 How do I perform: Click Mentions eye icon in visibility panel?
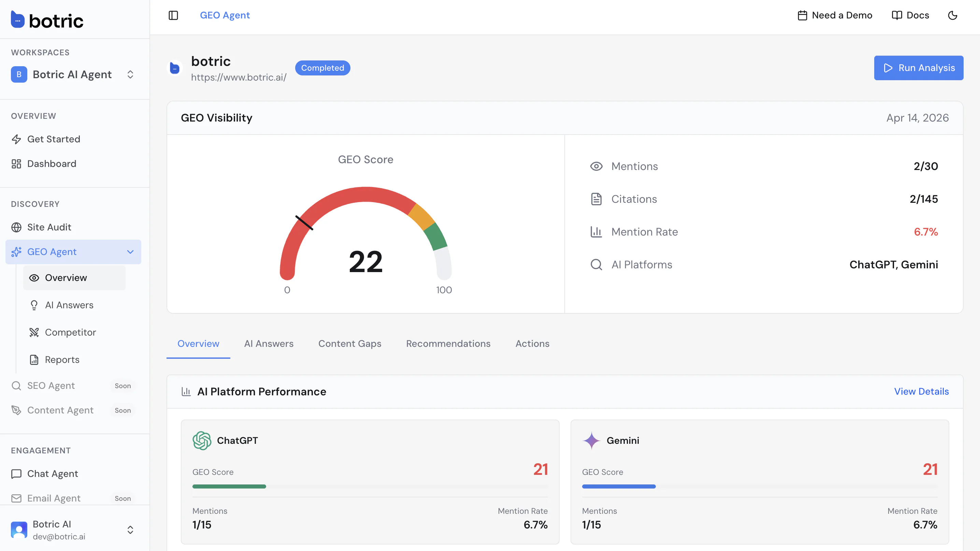click(x=596, y=166)
